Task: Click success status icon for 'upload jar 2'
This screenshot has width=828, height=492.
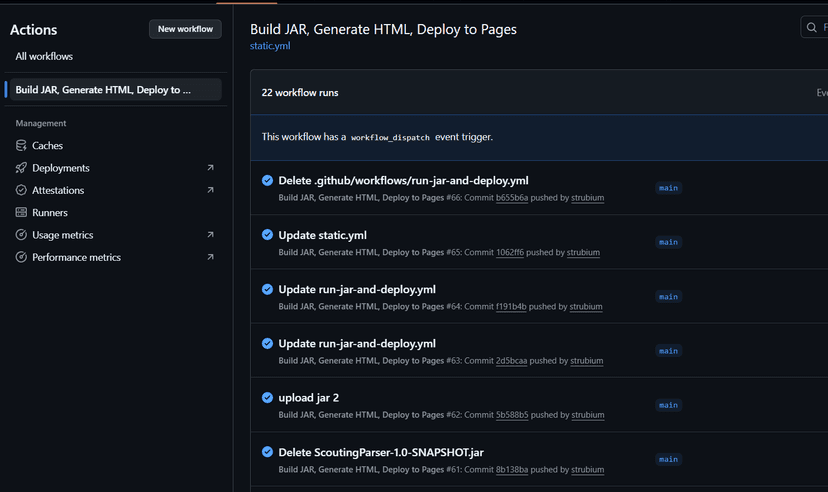Action: pos(267,397)
